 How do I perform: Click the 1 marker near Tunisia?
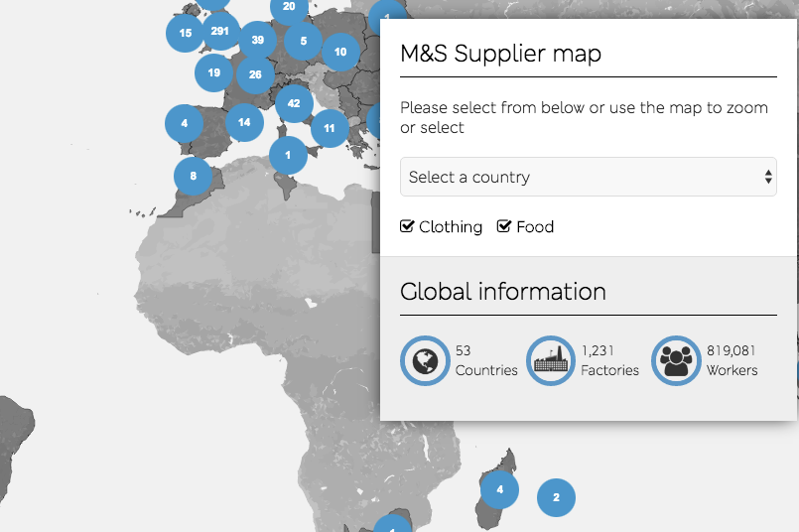click(288, 155)
